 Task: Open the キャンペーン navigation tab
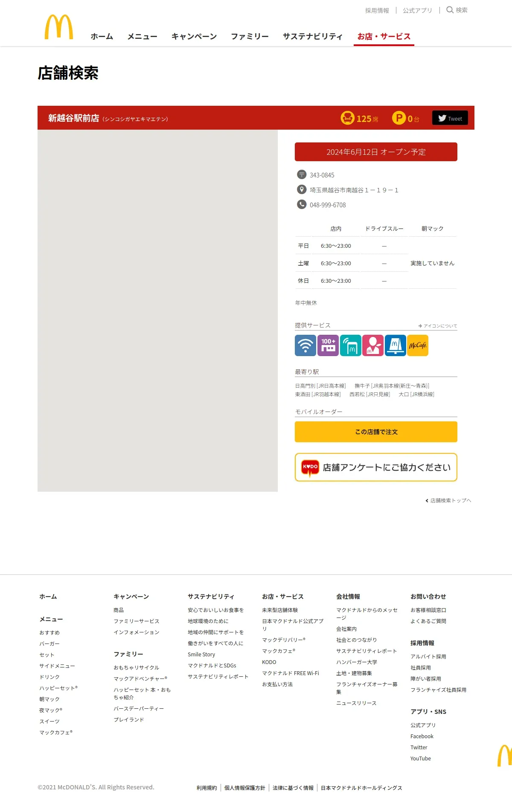tap(194, 36)
